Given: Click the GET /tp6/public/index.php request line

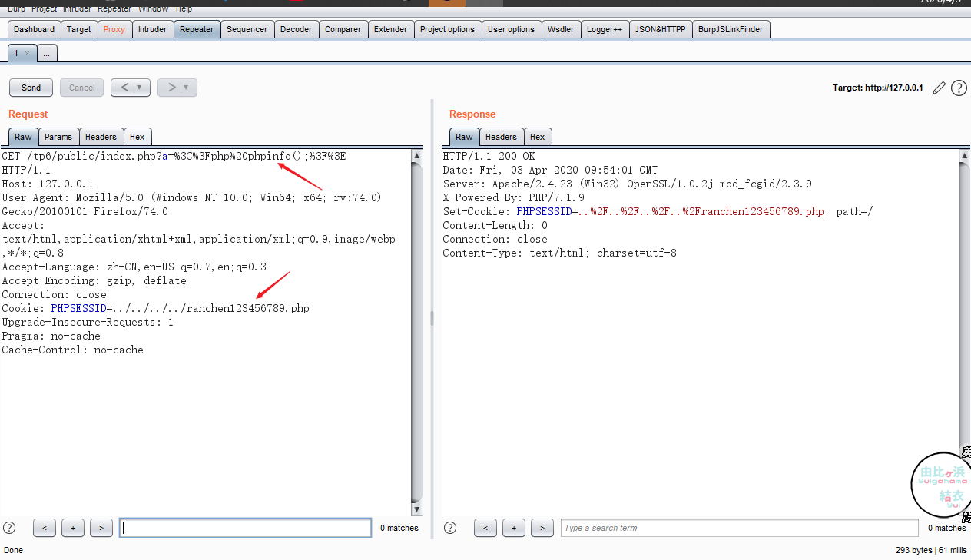Looking at the screenshot, I should click(174, 156).
